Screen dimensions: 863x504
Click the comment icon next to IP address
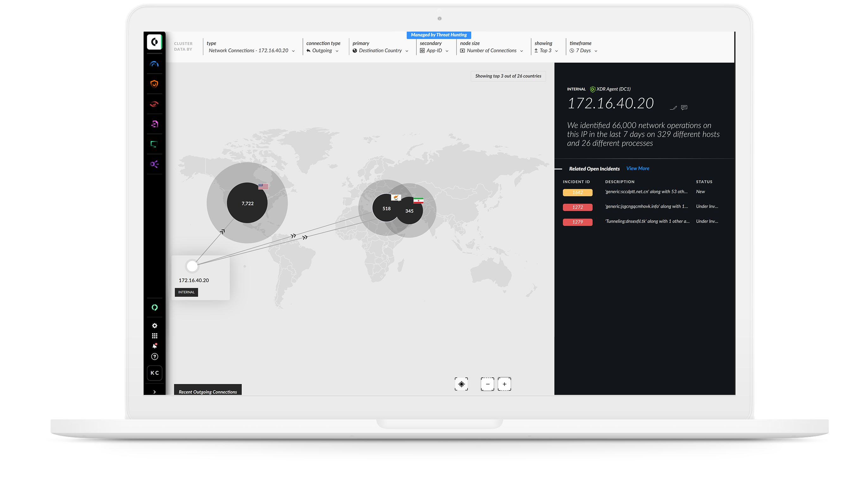click(684, 108)
